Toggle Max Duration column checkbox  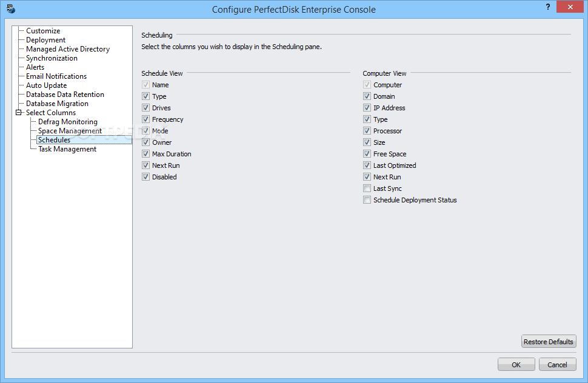coord(146,154)
